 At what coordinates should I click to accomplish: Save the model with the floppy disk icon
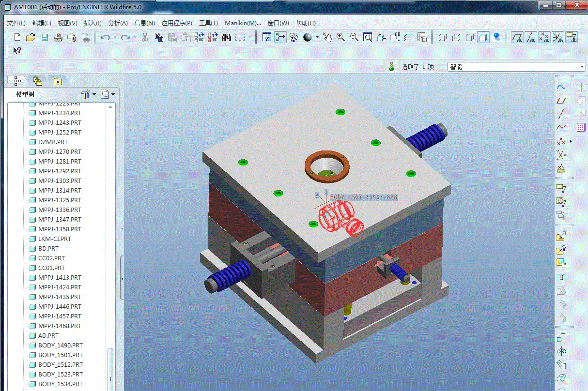click(44, 37)
